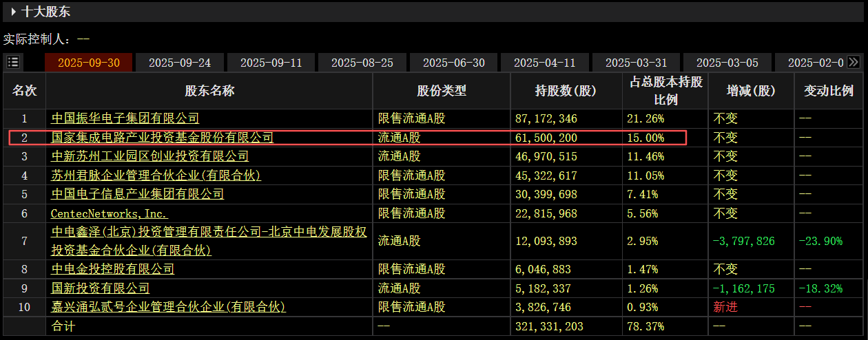Select holding value 87,172,346
This screenshot has width=868, height=340.
[546, 118]
